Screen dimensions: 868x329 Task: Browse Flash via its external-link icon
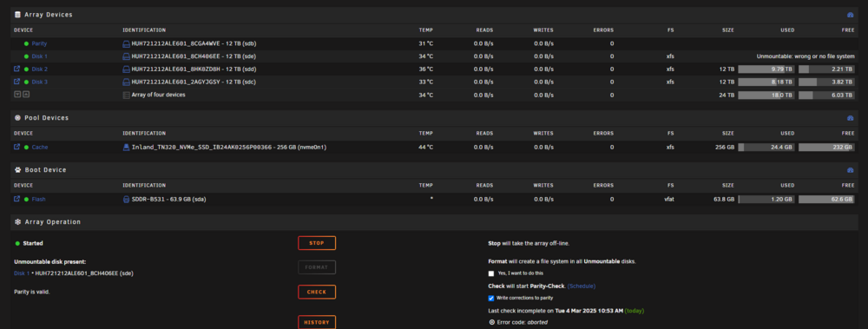(x=16, y=199)
